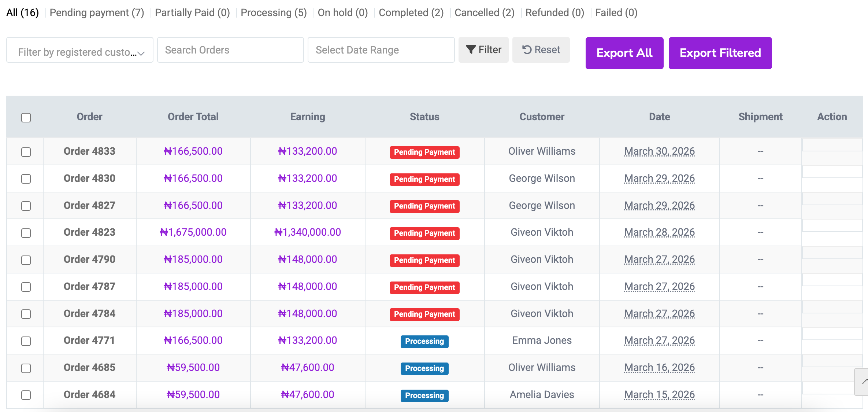
Task: Open the Processing orders tab
Action: tap(273, 12)
